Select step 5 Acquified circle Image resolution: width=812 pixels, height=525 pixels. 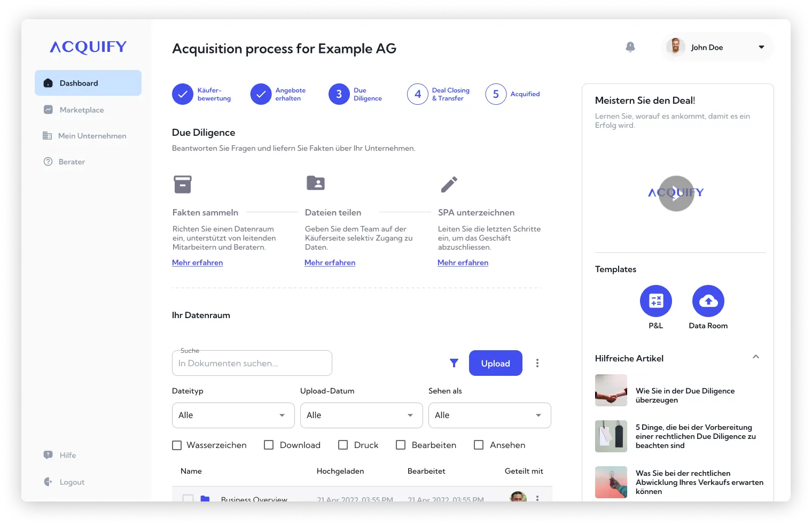(496, 94)
